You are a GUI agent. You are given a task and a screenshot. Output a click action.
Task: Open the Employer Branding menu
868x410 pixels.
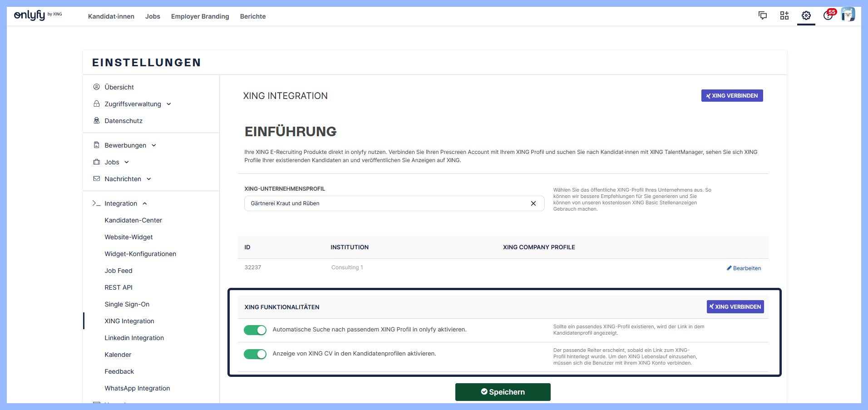[x=200, y=16]
